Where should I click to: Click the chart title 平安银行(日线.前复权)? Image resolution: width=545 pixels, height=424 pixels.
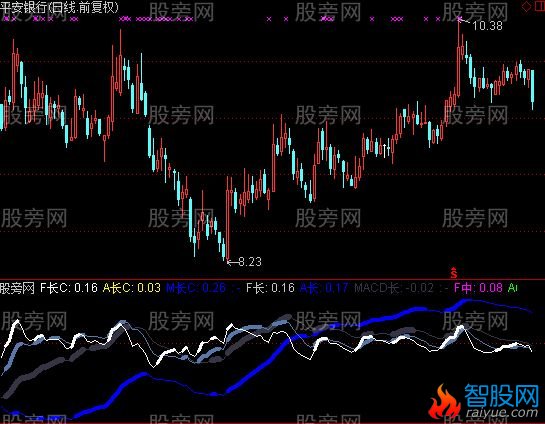pyautogui.click(x=59, y=7)
